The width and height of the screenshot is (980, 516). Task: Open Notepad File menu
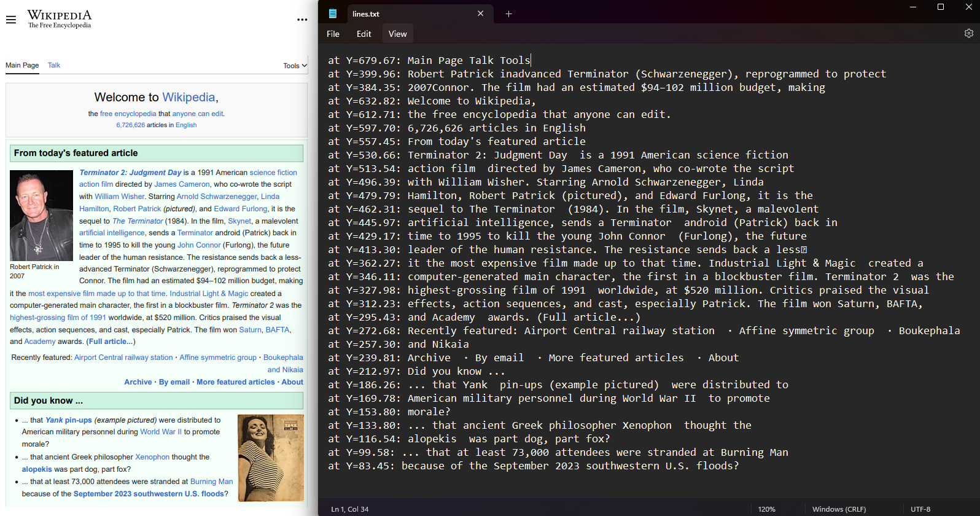333,34
